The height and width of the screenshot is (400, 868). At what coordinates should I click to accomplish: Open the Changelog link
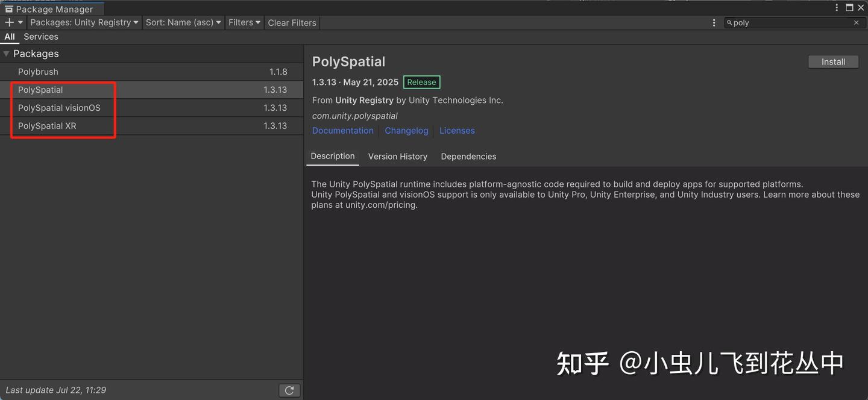[x=406, y=131]
